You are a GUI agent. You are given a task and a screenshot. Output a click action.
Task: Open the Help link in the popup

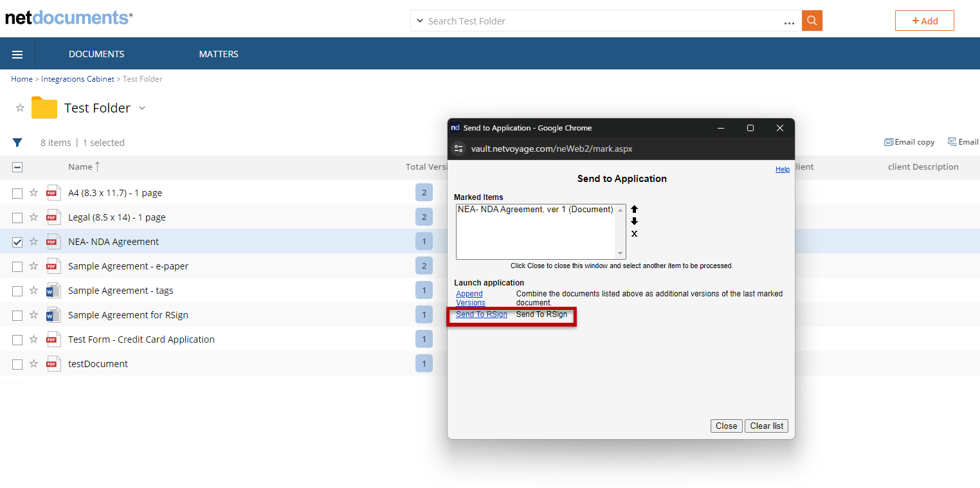(x=783, y=169)
